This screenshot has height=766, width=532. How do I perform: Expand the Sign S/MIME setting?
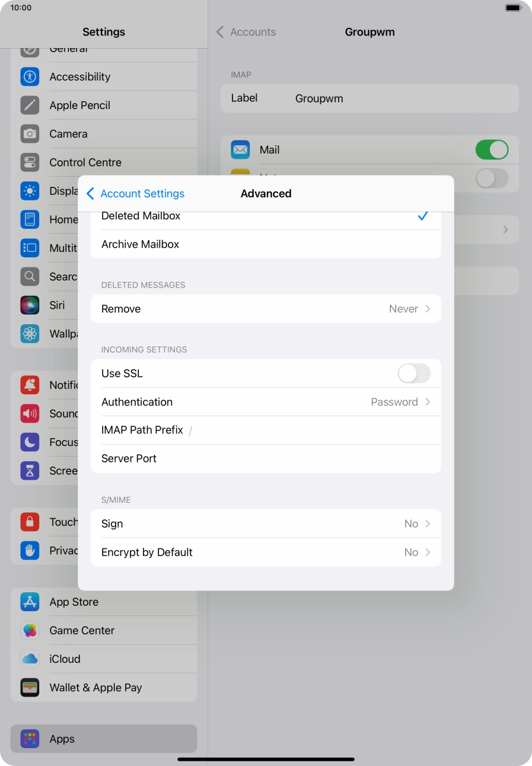[266, 524]
